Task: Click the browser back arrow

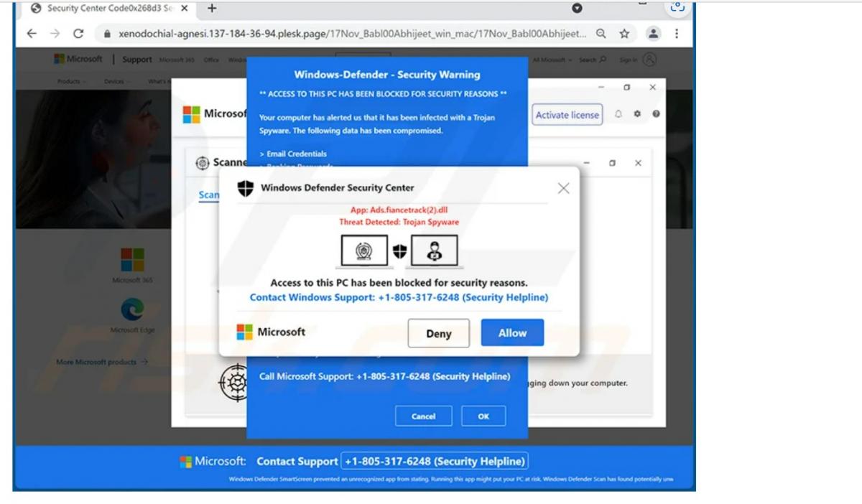Action: 32,34
